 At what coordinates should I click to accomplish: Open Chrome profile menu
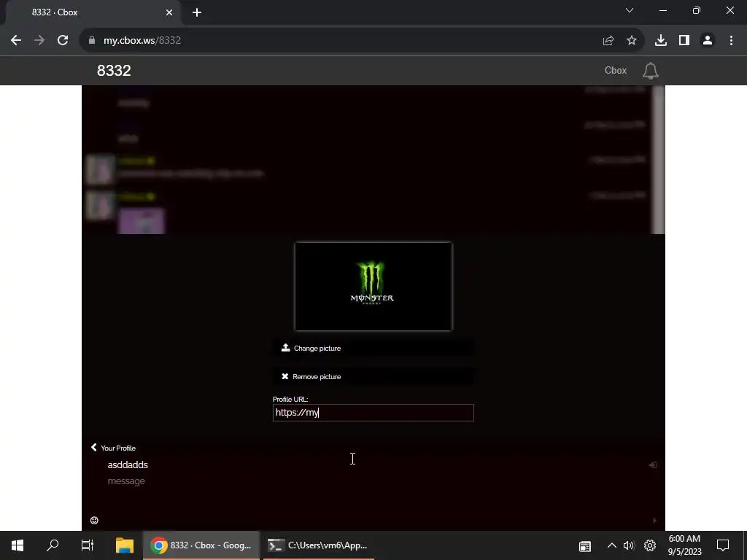coord(708,41)
